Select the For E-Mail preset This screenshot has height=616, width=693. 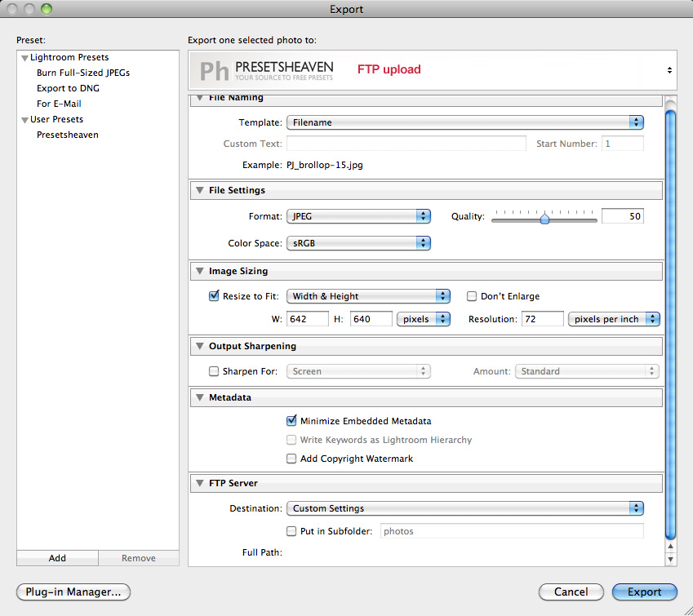pos(59,104)
